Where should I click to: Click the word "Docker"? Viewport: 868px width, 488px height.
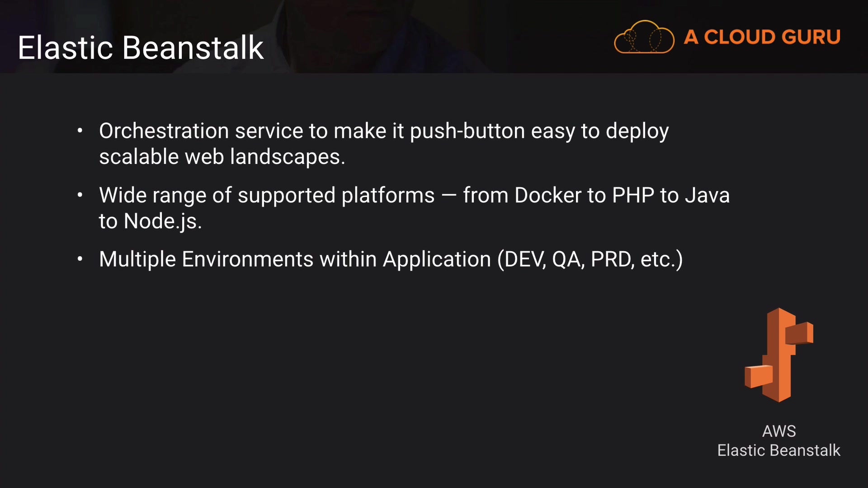point(547,195)
